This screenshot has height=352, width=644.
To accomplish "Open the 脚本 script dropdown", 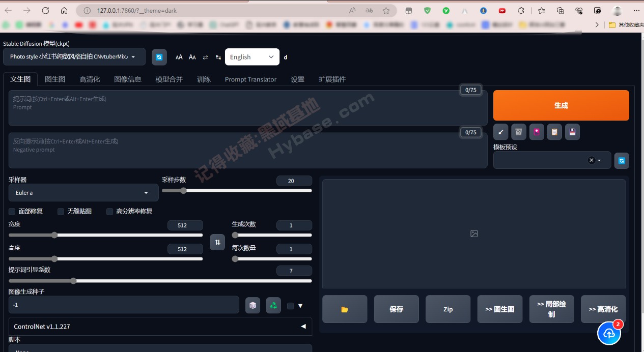I will 160,348.
